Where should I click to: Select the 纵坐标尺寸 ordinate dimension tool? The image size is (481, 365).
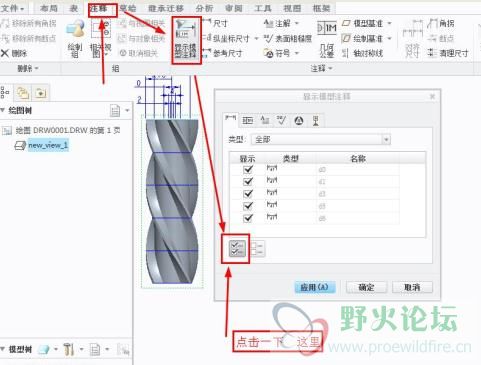click(227, 38)
